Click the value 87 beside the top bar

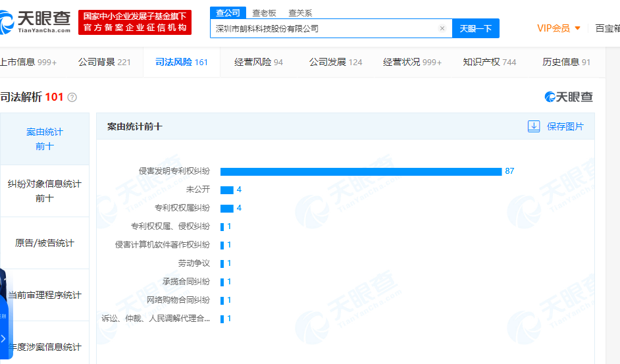509,171
